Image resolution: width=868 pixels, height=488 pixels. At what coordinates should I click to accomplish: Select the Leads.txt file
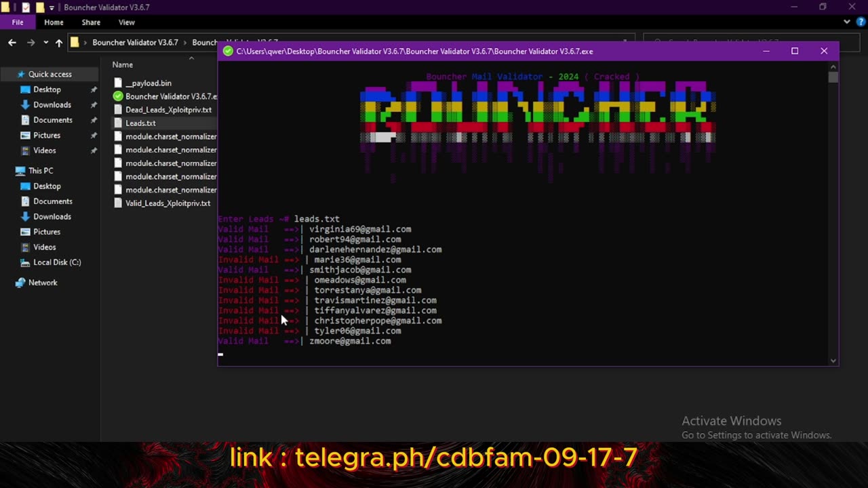click(140, 123)
